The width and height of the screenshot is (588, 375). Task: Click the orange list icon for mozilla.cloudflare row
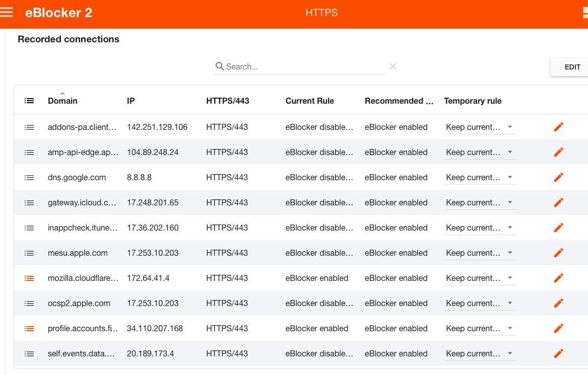[x=29, y=278]
